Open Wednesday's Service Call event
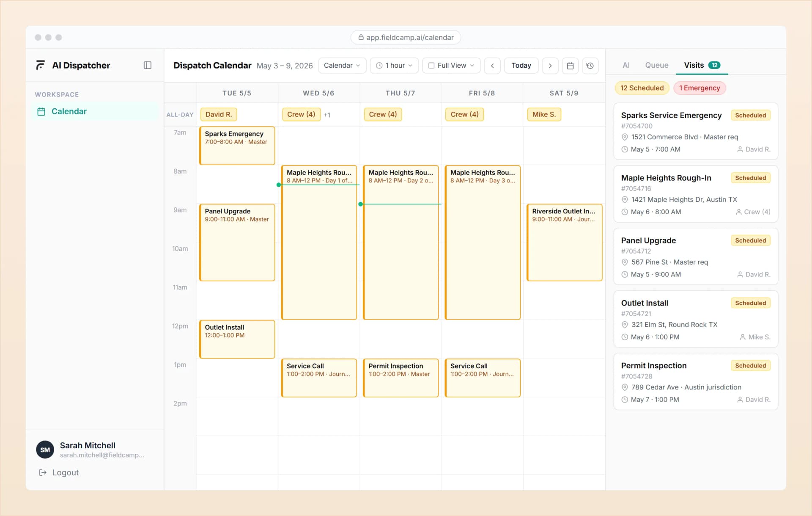The image size is (812, 516). pyautogui.click(x=319, y=378)
